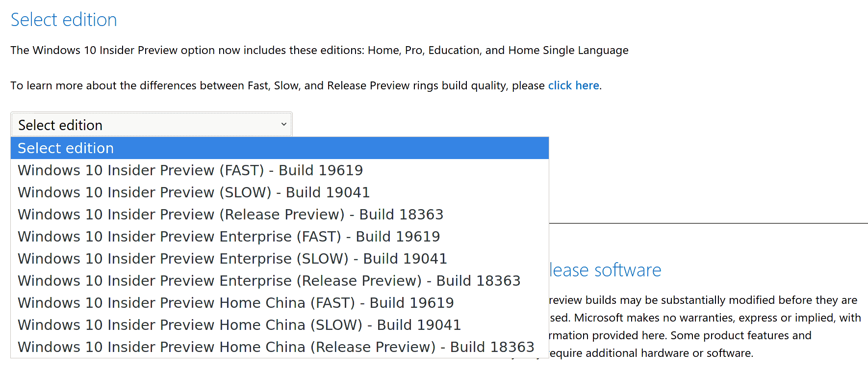Choose Insider Preview (Release Preview) Build 18363
The image size is (868, 378).
230,215
